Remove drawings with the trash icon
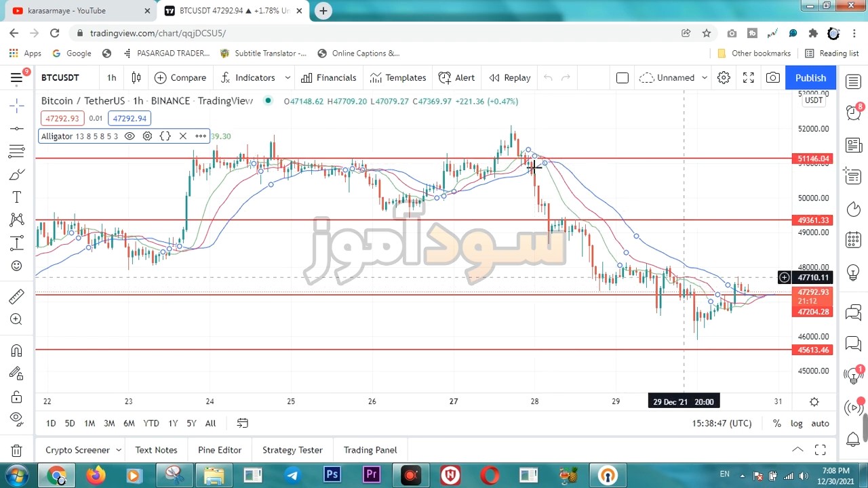 [17, 450]
